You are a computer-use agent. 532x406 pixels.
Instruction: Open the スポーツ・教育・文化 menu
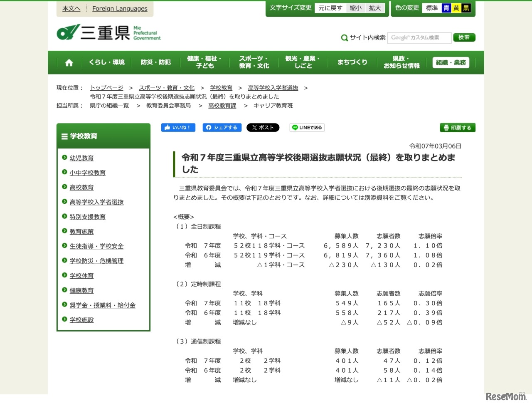click(254, 62)
